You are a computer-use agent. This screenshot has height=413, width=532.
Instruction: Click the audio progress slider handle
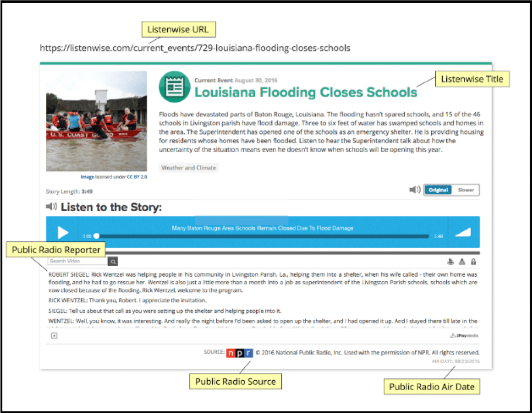coord(96,236)
